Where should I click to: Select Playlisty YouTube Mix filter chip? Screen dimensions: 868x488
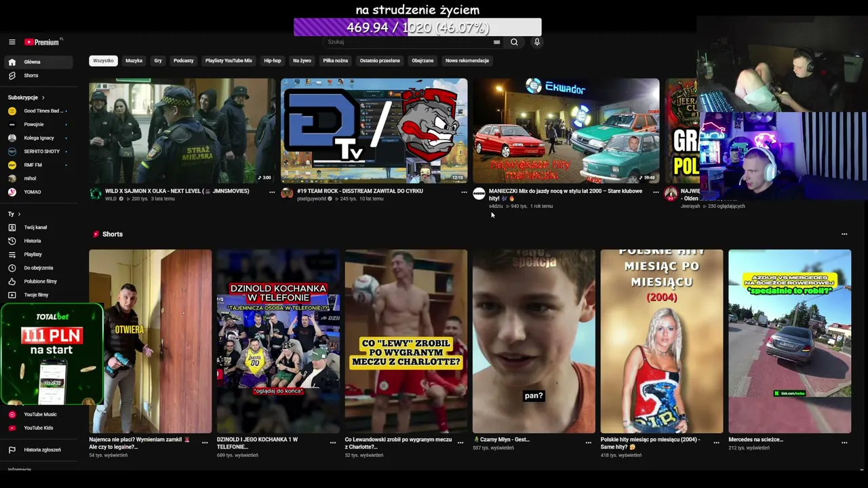click(x=229, y=60)
